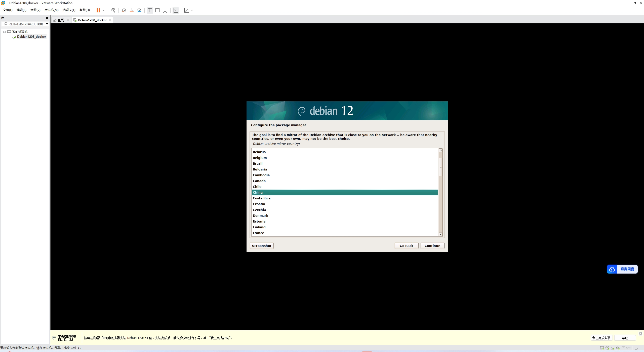
Task: Toggle the console view button
Action: coord(176,10)
